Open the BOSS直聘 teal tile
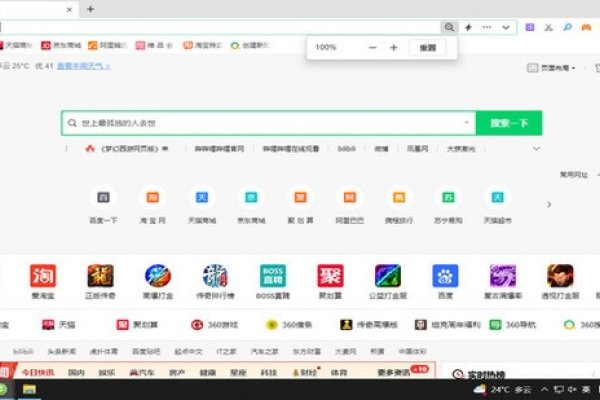Screen dimensions: 600x400 (273, 276)
